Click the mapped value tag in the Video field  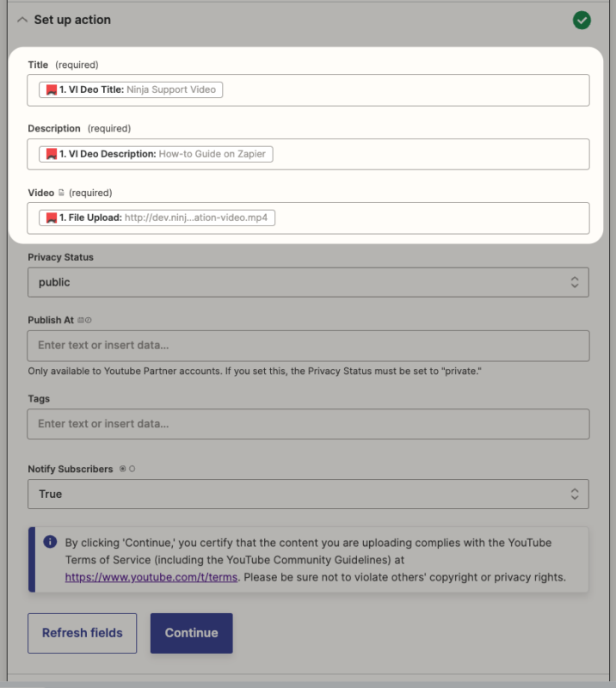click(x=159, y=218)
